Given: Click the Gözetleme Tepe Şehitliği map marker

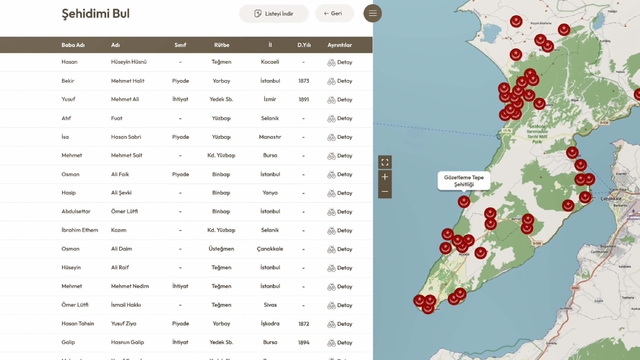Looking at the screenshot, I should point(464,202).
